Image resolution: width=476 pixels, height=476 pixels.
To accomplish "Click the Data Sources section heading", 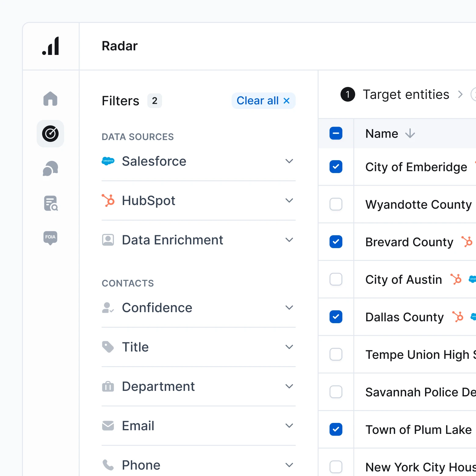I will click(138, 137).
